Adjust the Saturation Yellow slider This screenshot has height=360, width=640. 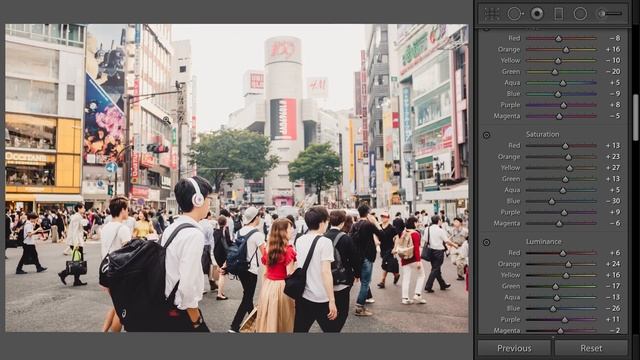[561, 168]
